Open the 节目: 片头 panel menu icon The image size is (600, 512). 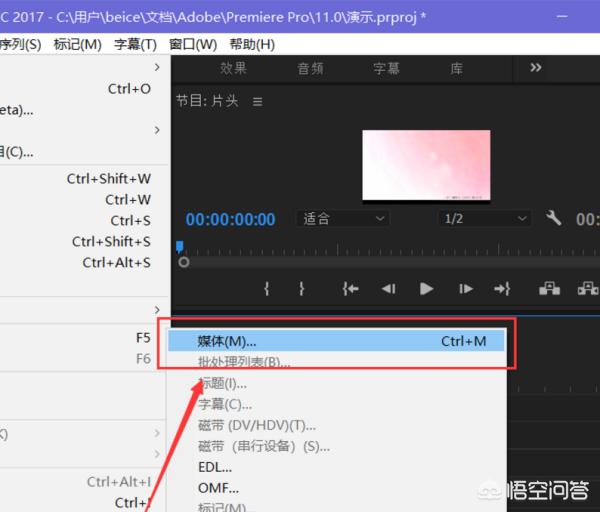[x=258, y=102]
